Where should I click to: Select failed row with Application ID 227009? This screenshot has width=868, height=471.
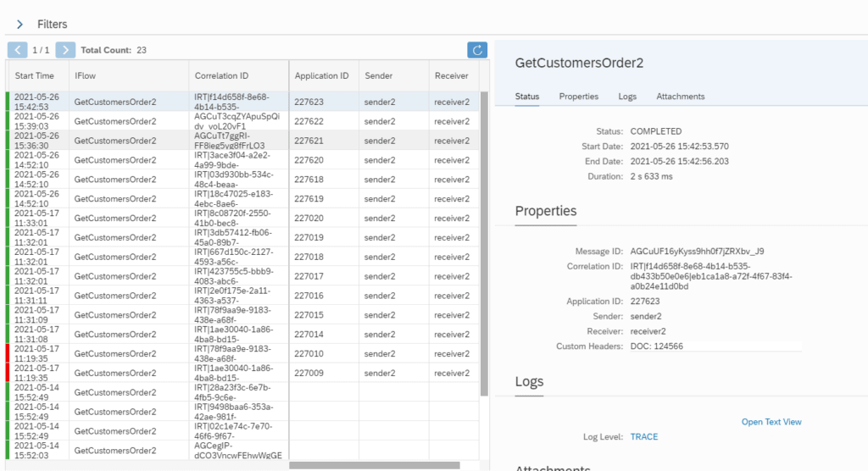click(242, 373)
